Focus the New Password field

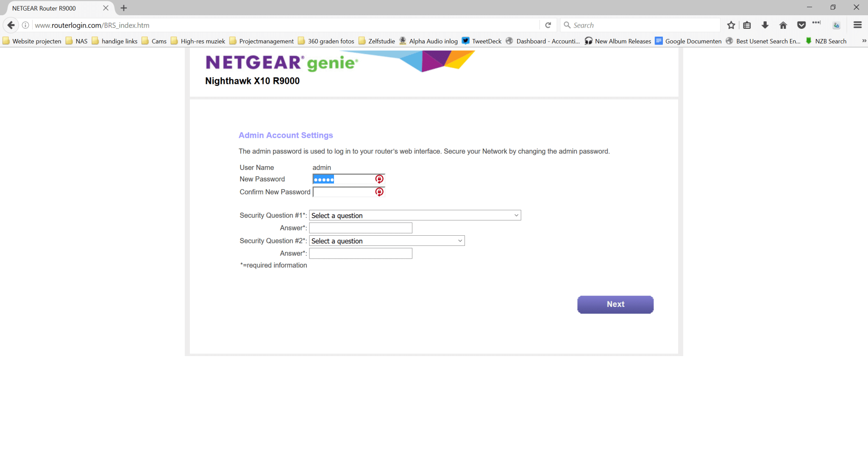coord(348,179)
